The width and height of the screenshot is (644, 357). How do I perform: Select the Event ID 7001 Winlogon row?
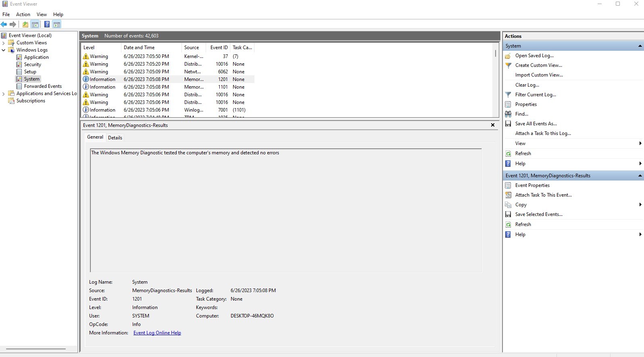[167, 110]
